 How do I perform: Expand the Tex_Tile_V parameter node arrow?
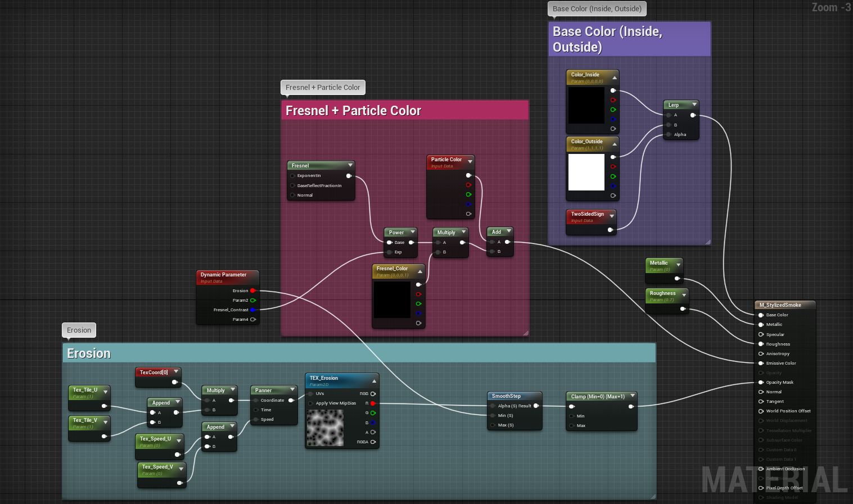105,423
